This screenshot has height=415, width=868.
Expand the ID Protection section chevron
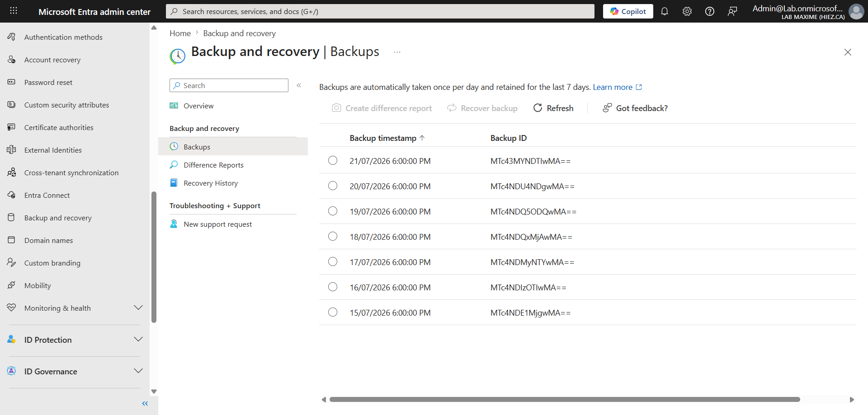[138, 339]
